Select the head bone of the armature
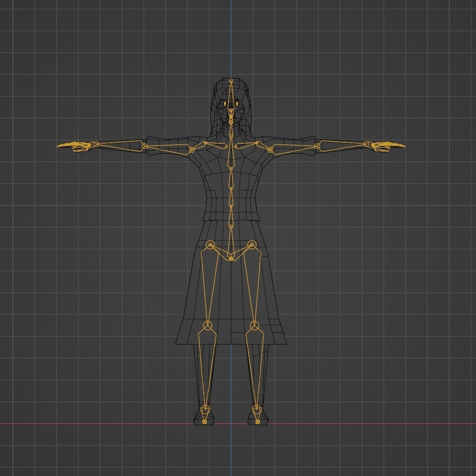Screen dimensions: 476x476 pyautogui.click(x=230, y=95)
